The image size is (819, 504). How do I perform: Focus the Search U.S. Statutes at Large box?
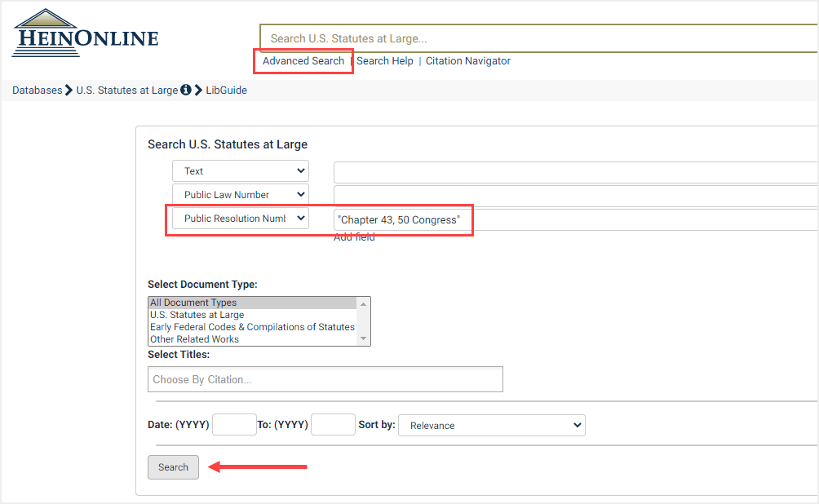pyautogui.click(x=538, y=38)
